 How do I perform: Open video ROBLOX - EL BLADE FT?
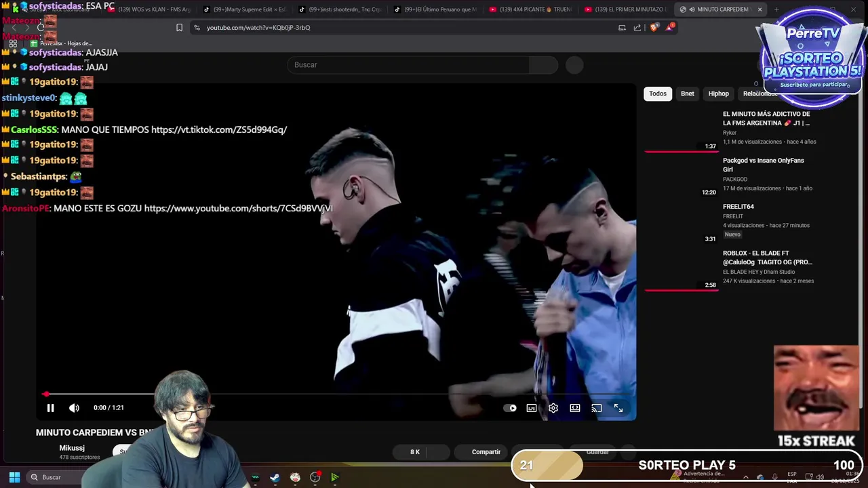click(768, 258)
